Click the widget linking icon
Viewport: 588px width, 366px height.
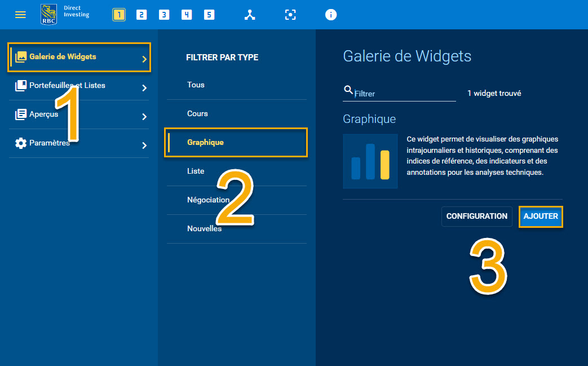250,15
